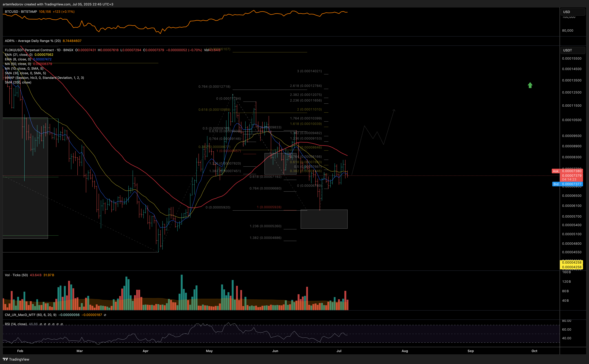Click the Jun label on the time axis
The height and width of the screenshot is (364, 589).
pyautogui.click(x=275, y=351)
